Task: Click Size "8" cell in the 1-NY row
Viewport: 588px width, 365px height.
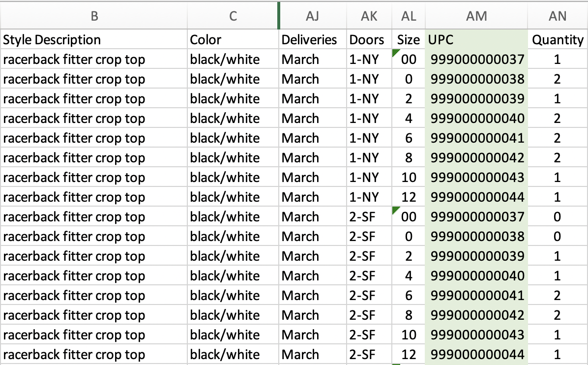Action: point(409,157)
